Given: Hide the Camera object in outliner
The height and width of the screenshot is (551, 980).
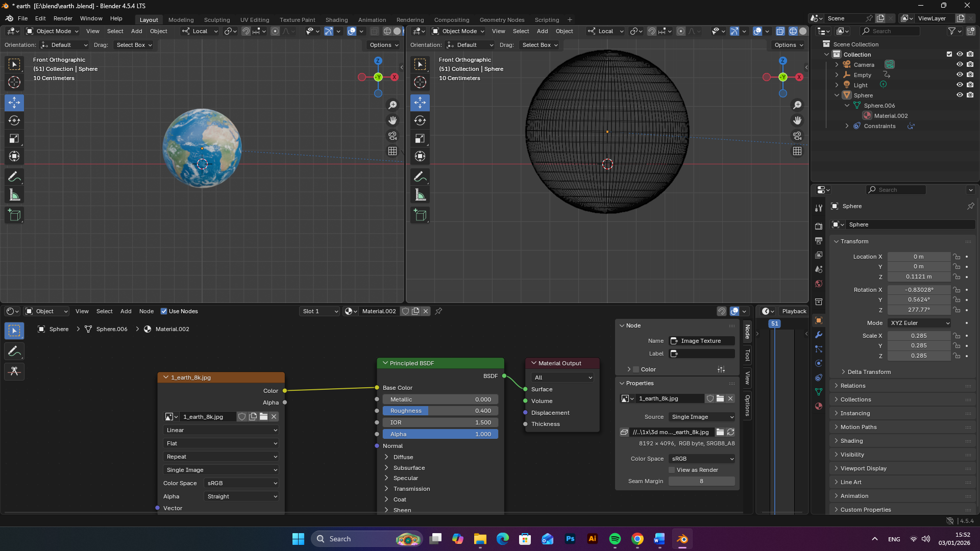Looking at the screenshot, I should coord(960,65).
